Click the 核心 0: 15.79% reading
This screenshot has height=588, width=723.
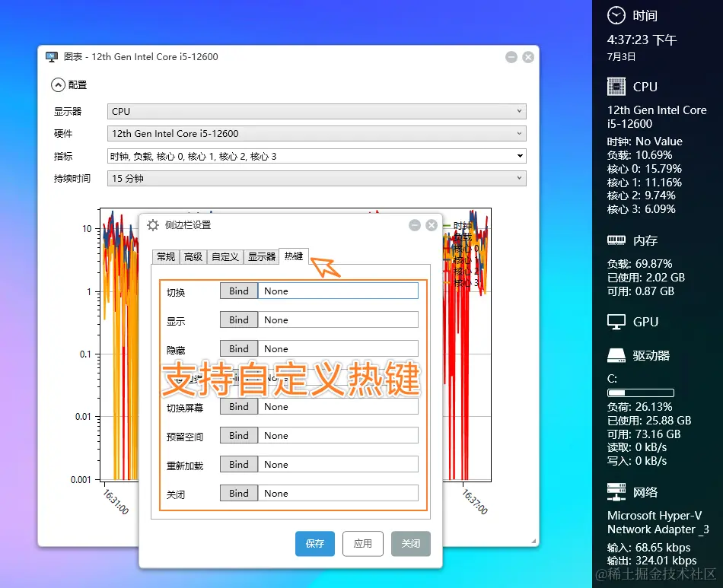click(645, 169)
